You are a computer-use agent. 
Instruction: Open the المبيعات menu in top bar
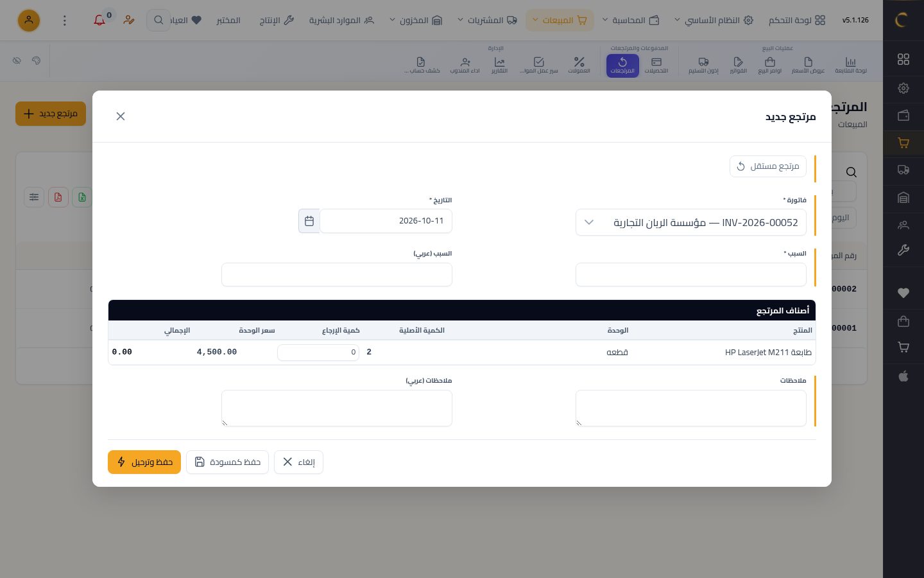560,20
